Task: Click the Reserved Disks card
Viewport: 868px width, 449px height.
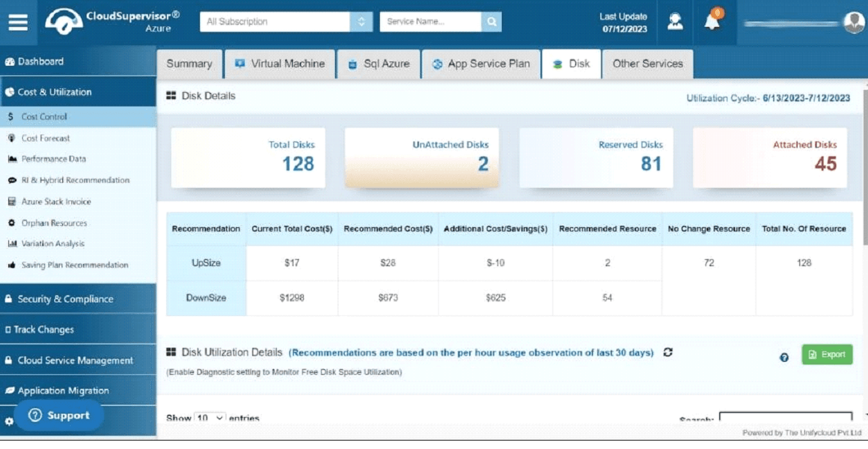Action: [596, 157]
